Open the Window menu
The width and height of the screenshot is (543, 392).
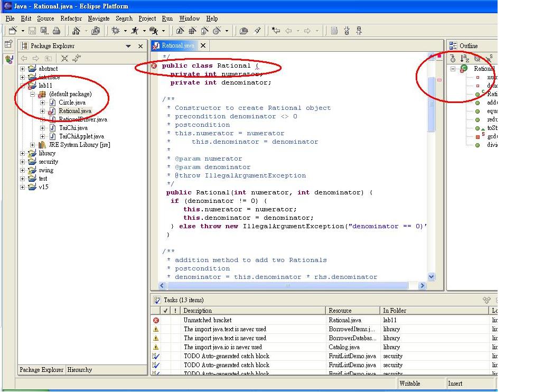click(189, 18)
